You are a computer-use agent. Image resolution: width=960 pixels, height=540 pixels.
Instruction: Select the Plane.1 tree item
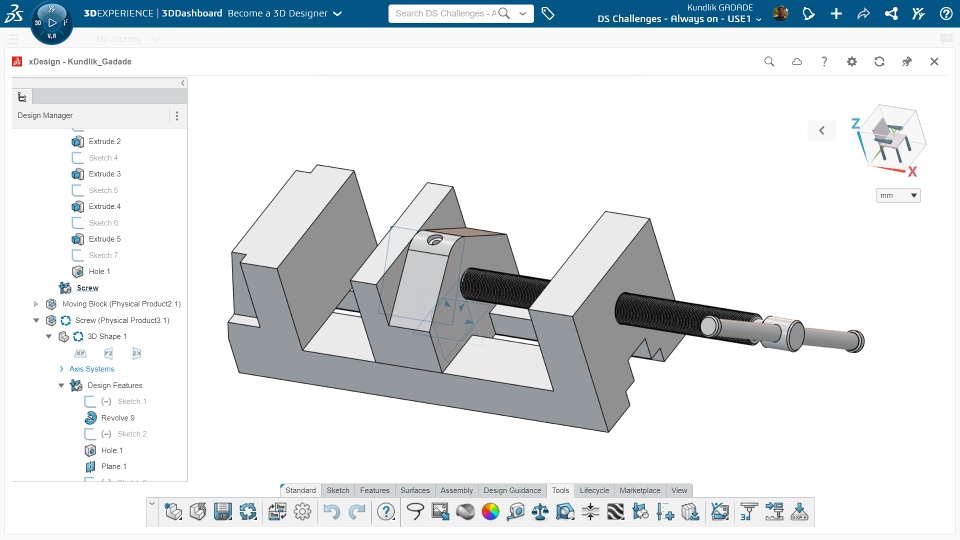pos(114,466)
